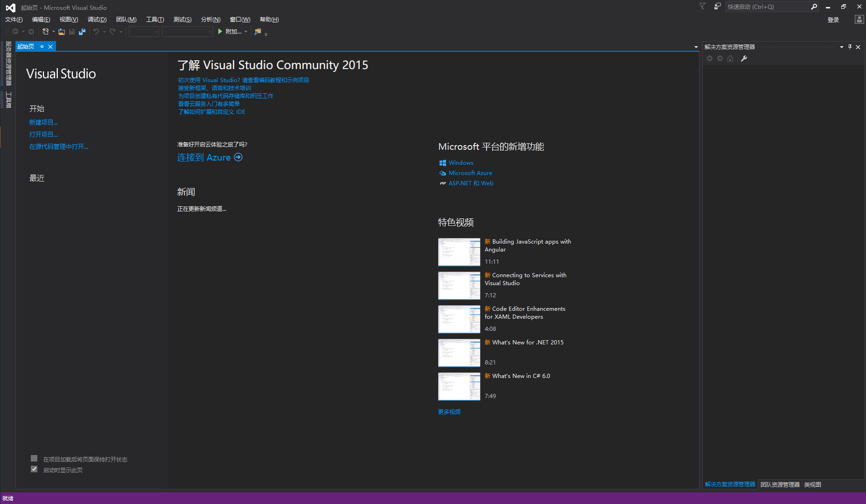
Task: Open the 调试(D) menu
Action: 97,20
